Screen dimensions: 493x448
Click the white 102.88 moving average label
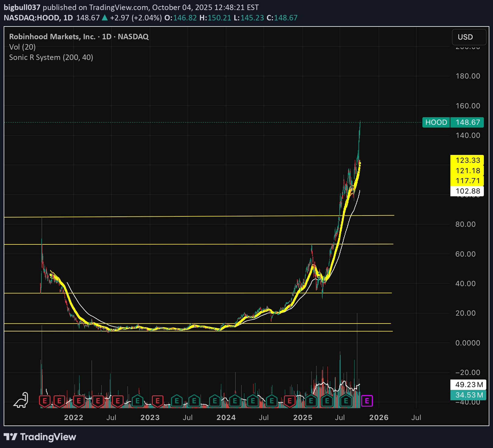coord(467,191)
